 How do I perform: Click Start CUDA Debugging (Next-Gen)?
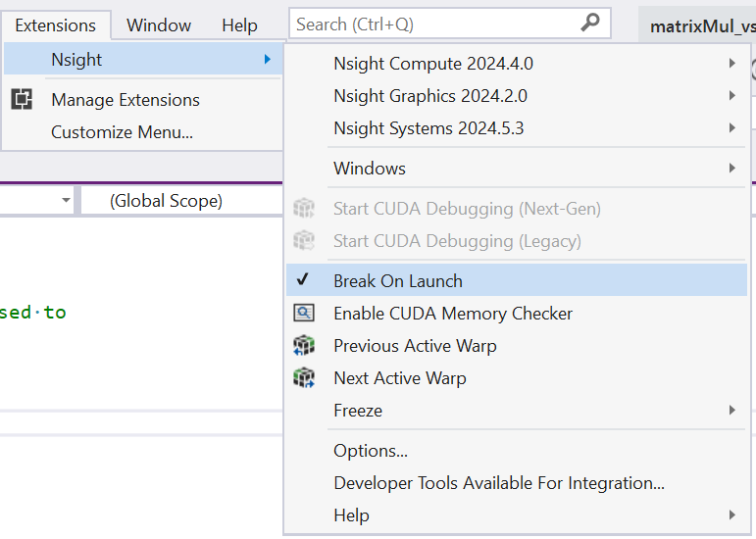coord(517,208)
